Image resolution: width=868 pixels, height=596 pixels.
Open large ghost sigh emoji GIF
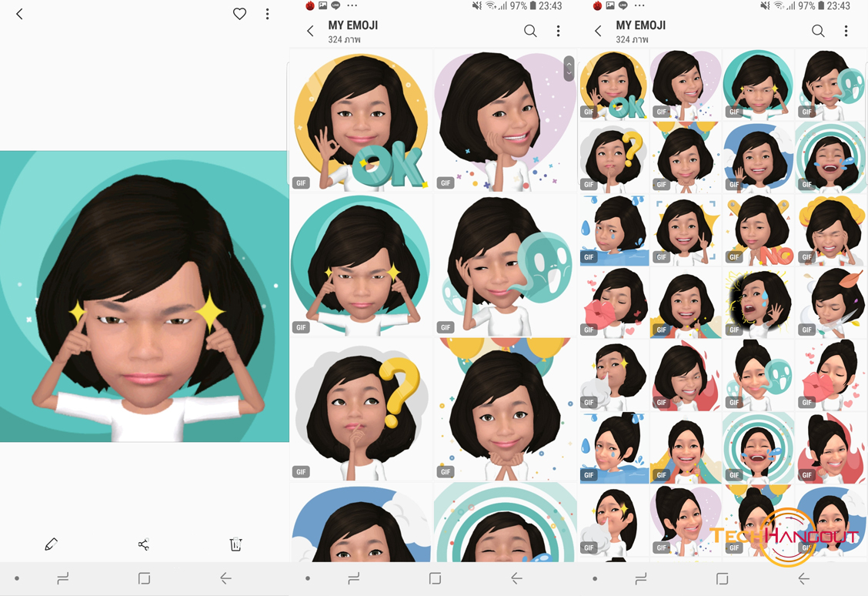click(x=505, y=265)
